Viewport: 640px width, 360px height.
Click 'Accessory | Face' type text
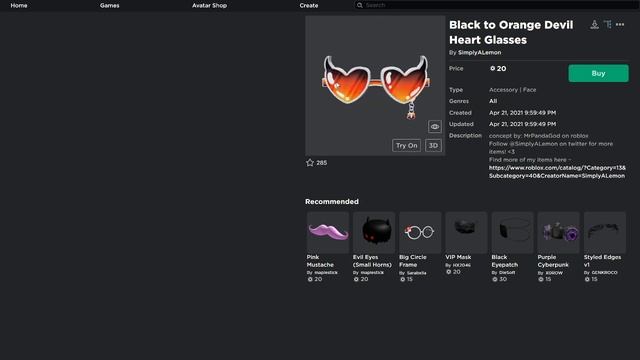513,90
